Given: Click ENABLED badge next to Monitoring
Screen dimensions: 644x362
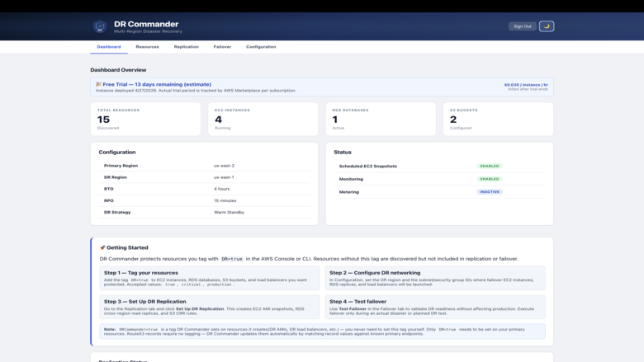Looking at the screenshot, I should pyautogui.click(x=490, y=179).
